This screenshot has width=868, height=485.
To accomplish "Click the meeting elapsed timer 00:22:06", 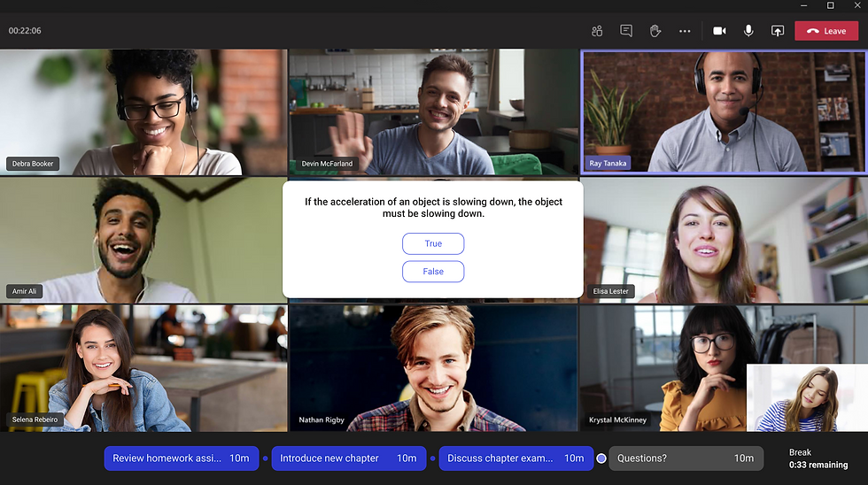I will pyautogui.click(x=25, y=31).
